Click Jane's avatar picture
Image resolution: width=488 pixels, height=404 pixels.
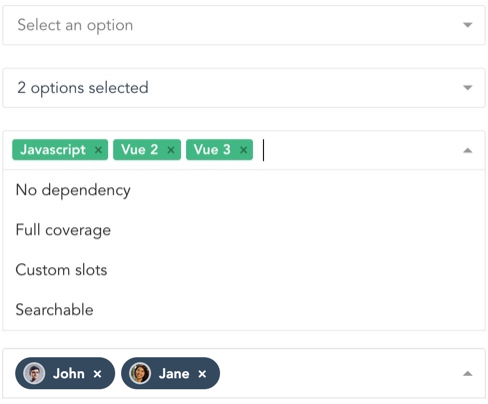[140, 373]
